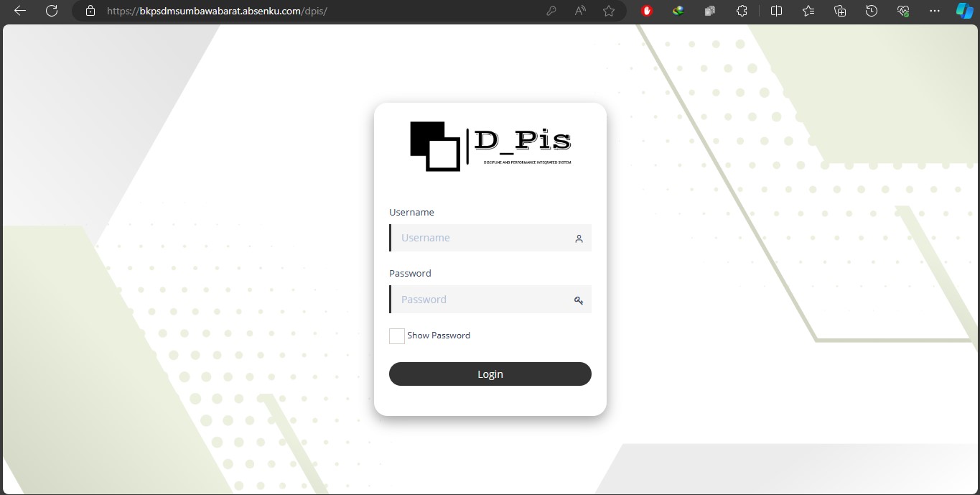Image resolution: width=980 pixels, height=495 pixels.
Task: Open the saved passwords key icon
Action: (551, 11)
